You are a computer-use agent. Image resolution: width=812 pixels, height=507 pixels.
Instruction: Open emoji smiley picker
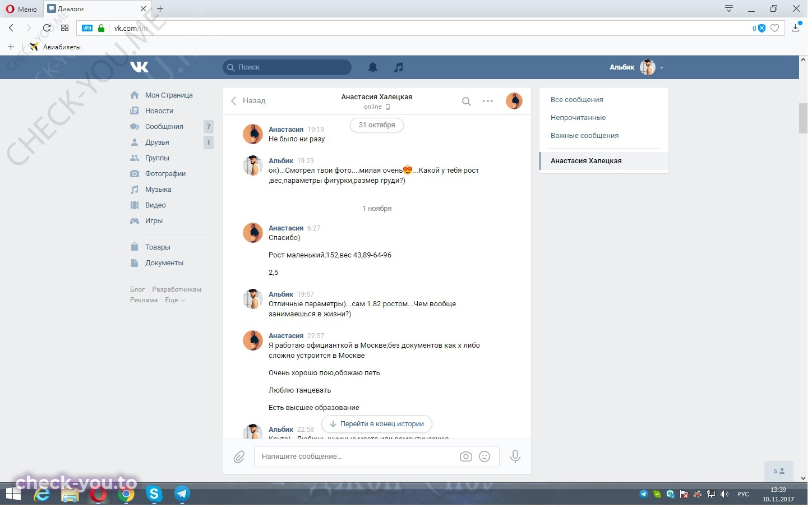[x=485, y=457]
